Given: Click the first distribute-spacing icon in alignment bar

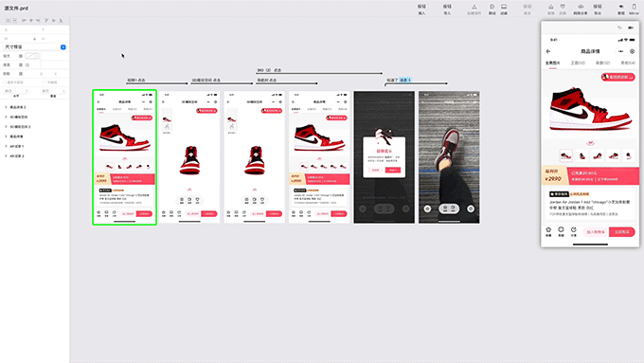Looking at the screenshot, I should point(9,20).
